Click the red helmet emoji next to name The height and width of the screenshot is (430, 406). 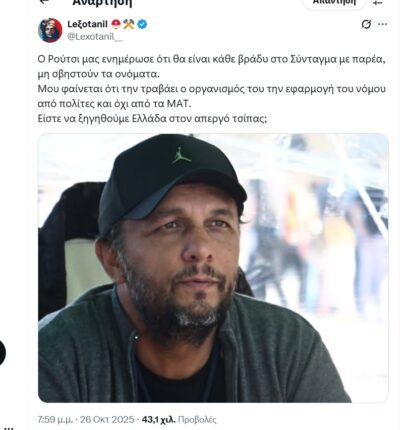(x=116, y=24)
